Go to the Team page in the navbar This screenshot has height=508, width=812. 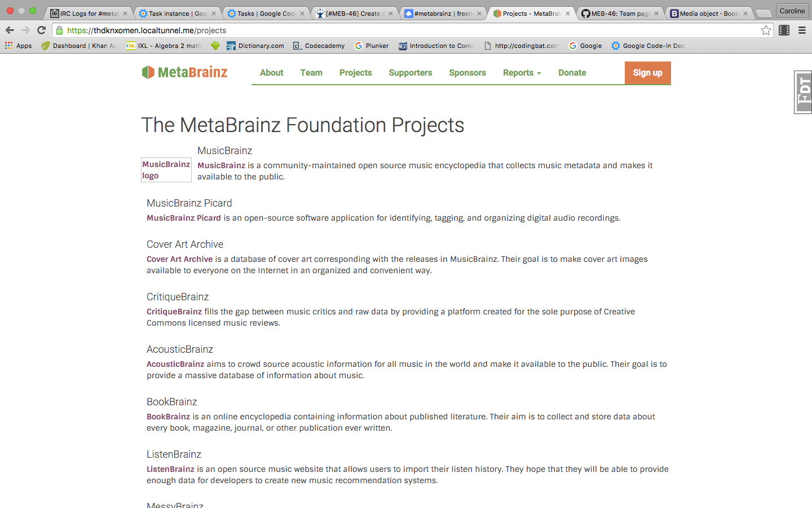pos(311,73)
